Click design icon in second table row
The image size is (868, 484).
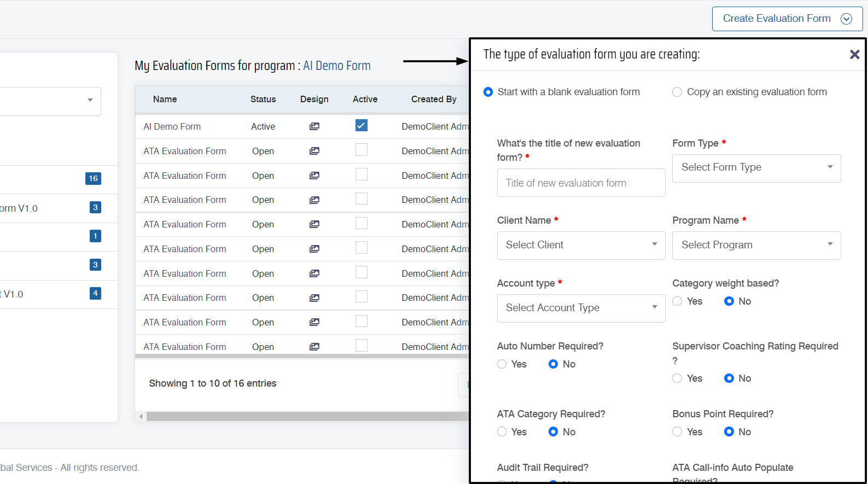tap(314, 151)
